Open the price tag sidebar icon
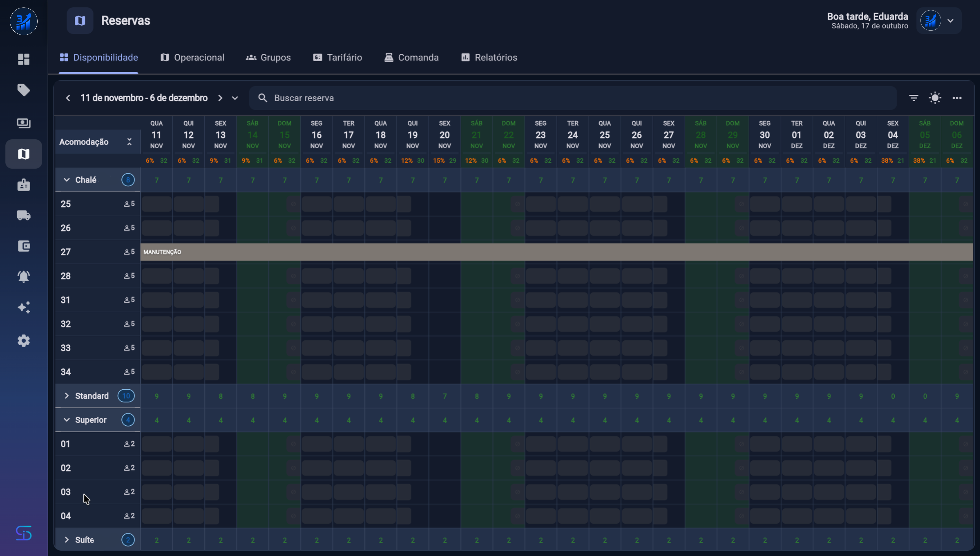Viewport: 980px width, 556px height. [x=24, y=90]
